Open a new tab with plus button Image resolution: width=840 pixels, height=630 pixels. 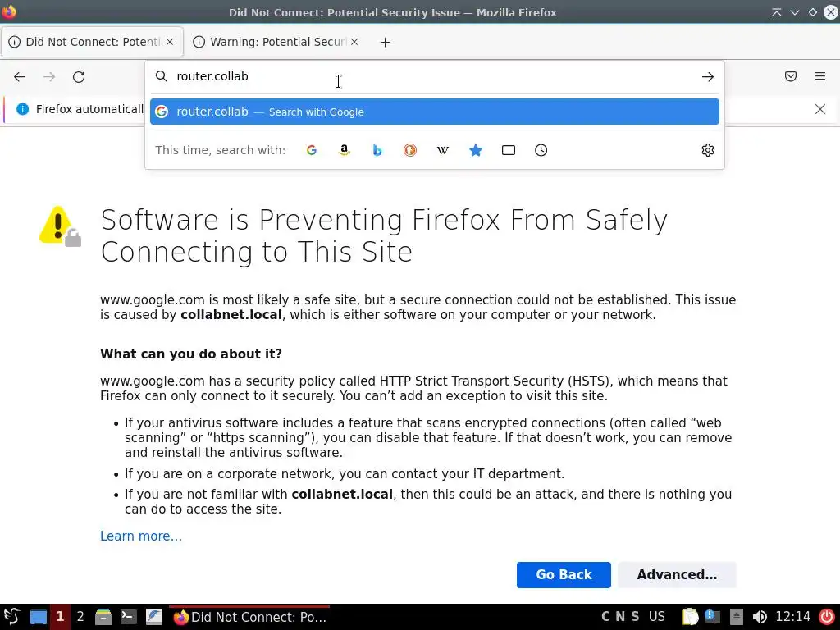point(386,43)
